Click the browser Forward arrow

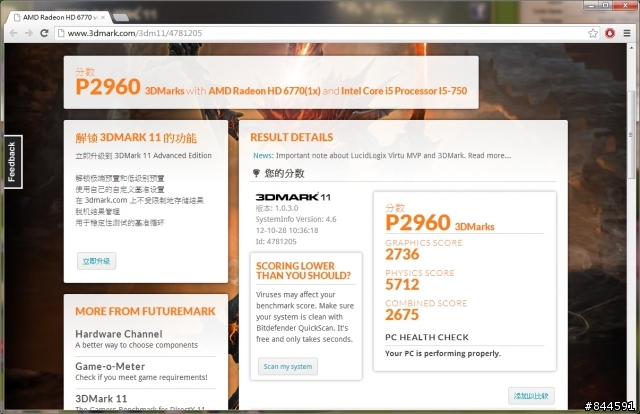point(29,33)
